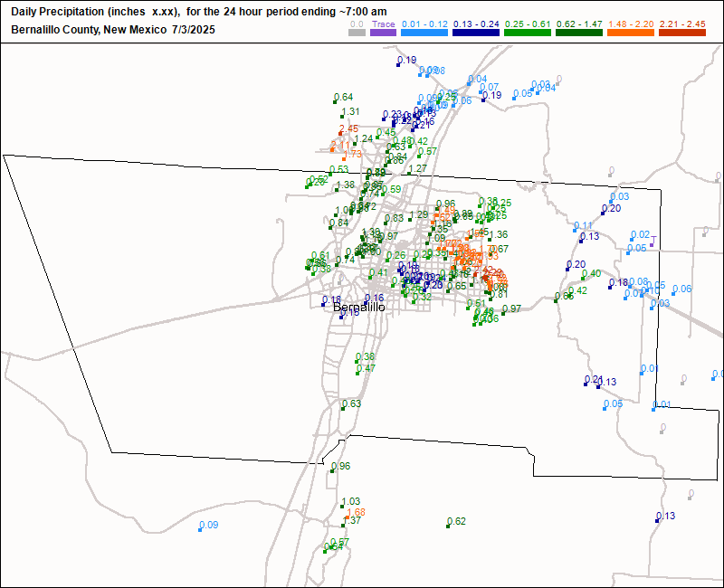
Task: Click the orange 1.48 - 2.20 swatch
Action: point(631,33)
